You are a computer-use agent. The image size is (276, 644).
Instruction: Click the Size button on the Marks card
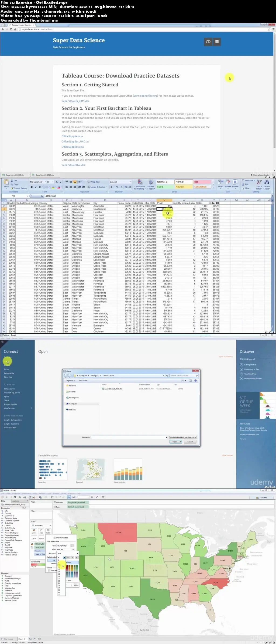tap(41, 531)
